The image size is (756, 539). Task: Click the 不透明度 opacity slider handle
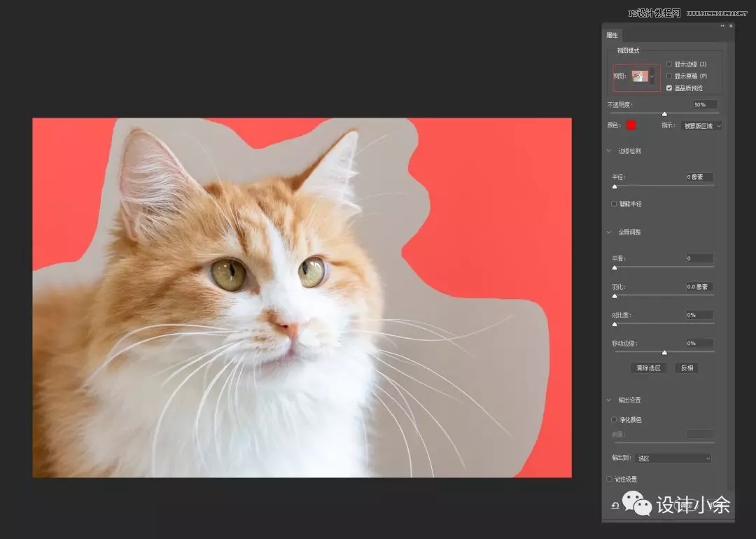point(664,114)
